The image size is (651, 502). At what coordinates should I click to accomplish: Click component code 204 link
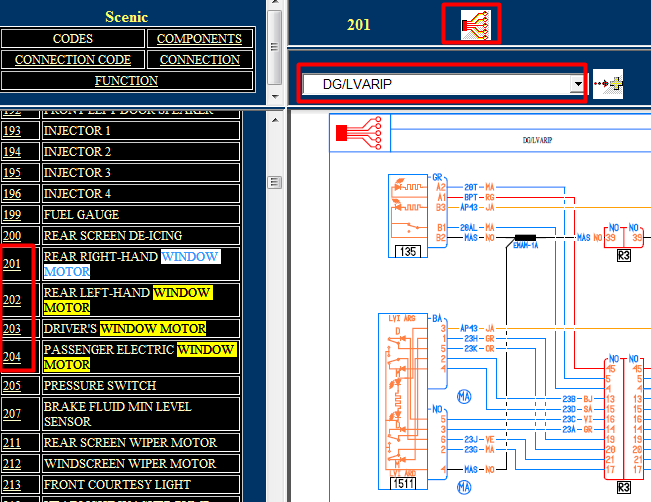(x=12, y=357)
